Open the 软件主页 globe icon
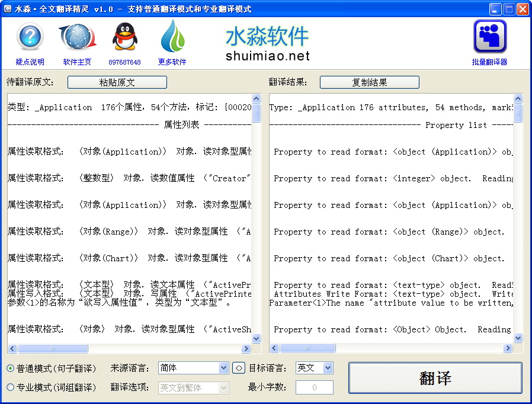 [x=77, y=36]
